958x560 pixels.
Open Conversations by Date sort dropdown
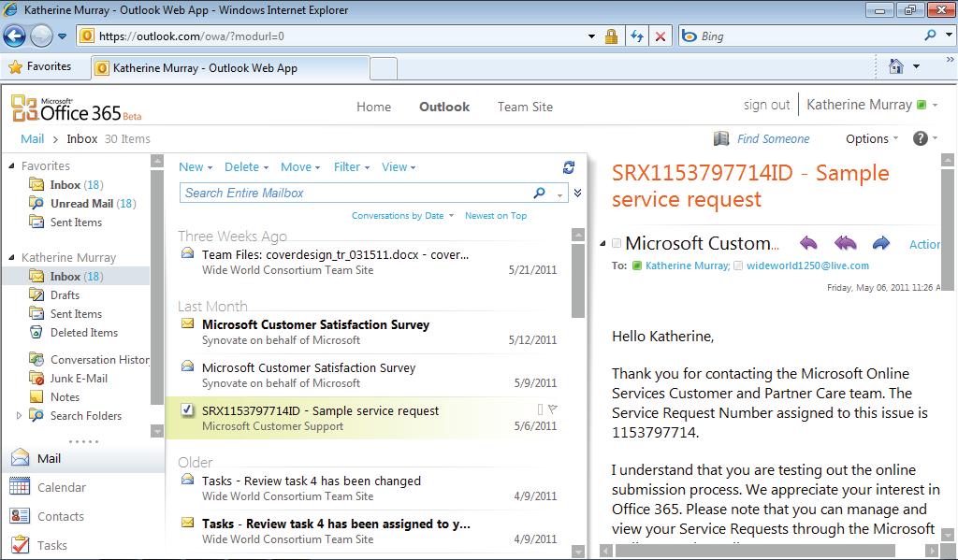click(402, 216)
